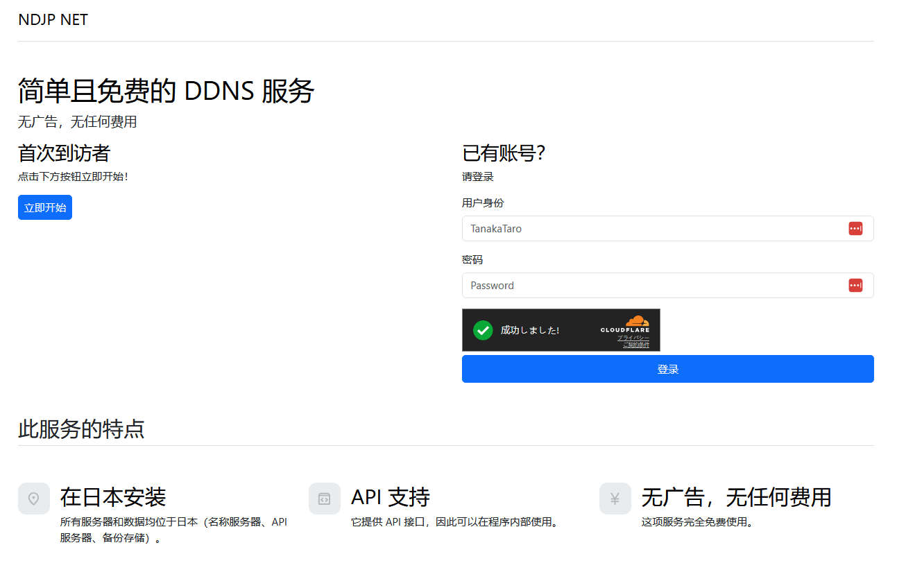Click the Cloudflare logo
Viewport: 906px width, 588px height.
click(625, 324)
